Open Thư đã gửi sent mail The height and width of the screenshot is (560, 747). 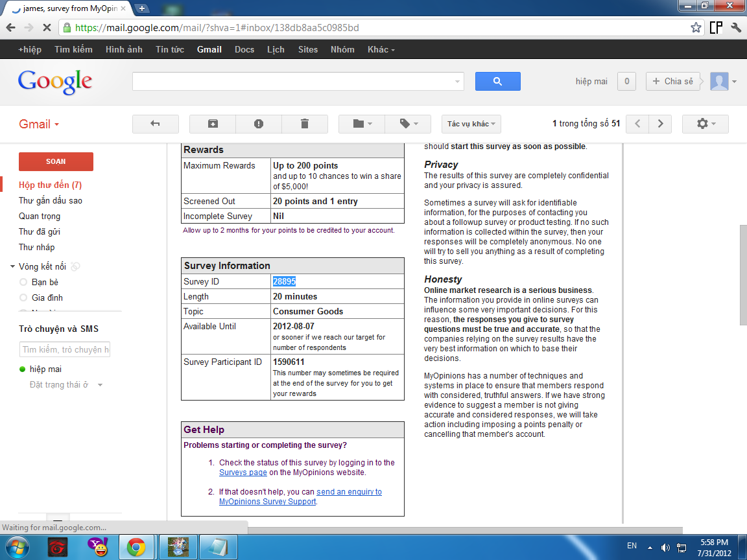pos(39,231)
